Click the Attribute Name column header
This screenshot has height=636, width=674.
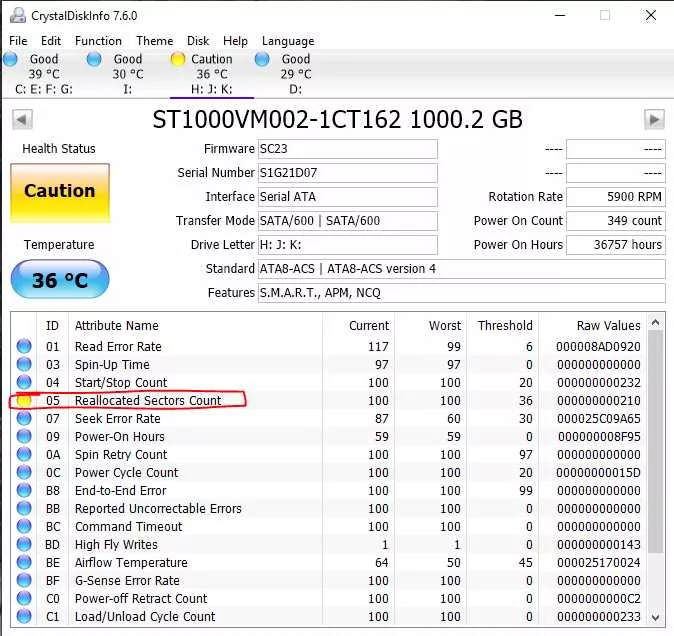click(116, 326)
